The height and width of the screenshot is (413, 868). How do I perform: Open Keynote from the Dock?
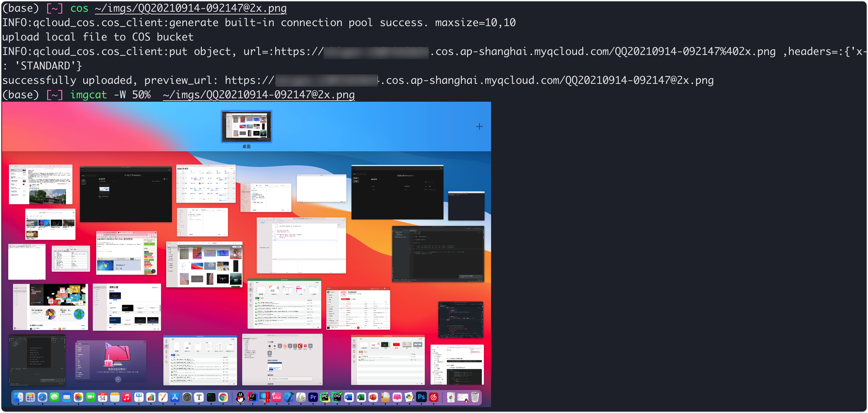139,398
